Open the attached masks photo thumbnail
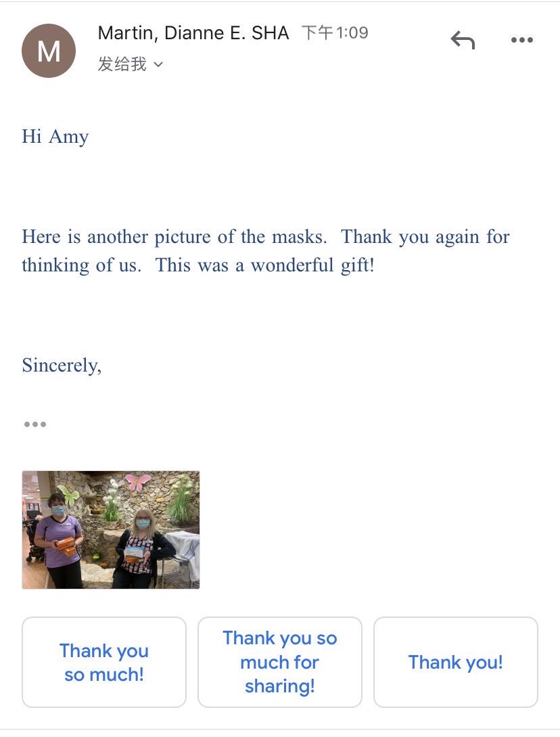 111,530
